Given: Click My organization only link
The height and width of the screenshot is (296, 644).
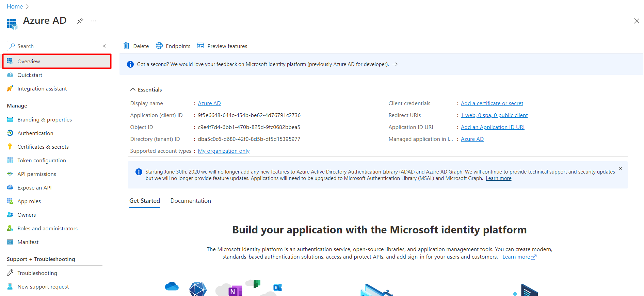Looking at the screenshot, I should [224, 151].
